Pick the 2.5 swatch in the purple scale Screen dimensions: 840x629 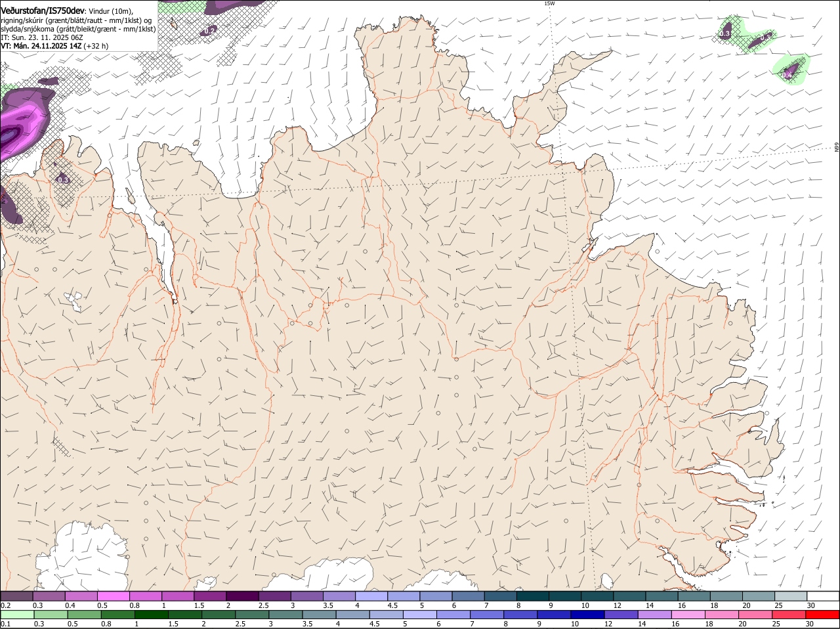pos(275,596)
